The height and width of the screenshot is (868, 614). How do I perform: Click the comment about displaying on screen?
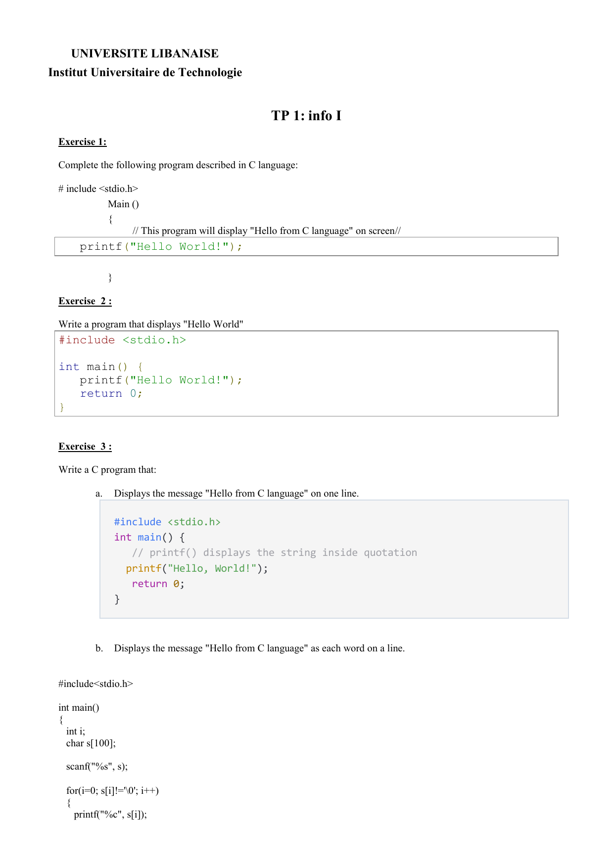(266, 231)
